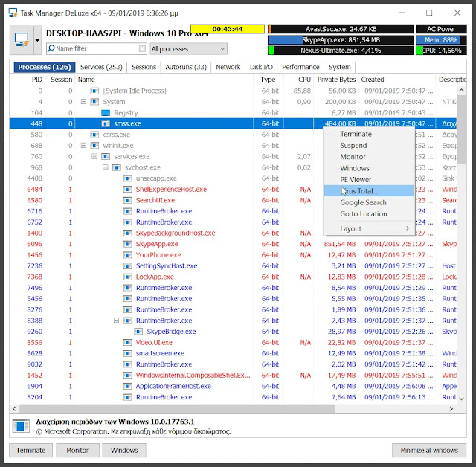Click the bottom Monitor button
Screen dimensions: 476x467
coord(77,451)
